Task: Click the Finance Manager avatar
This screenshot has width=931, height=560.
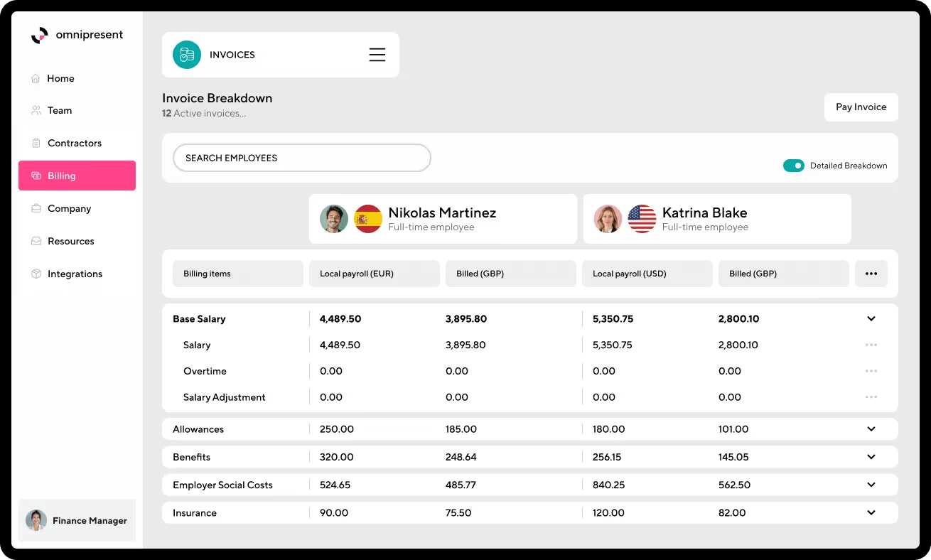Action: [36, 521]
